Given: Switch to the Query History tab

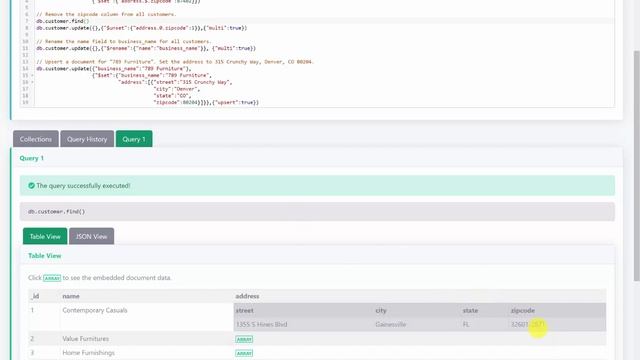Looking at the screenshot, I should point(87,139).
